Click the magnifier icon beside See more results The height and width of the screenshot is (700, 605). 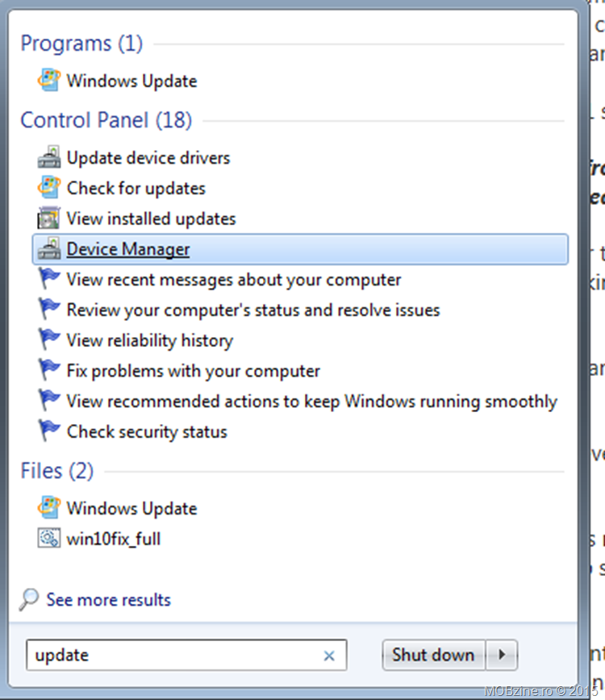click(x=30, y=599)
